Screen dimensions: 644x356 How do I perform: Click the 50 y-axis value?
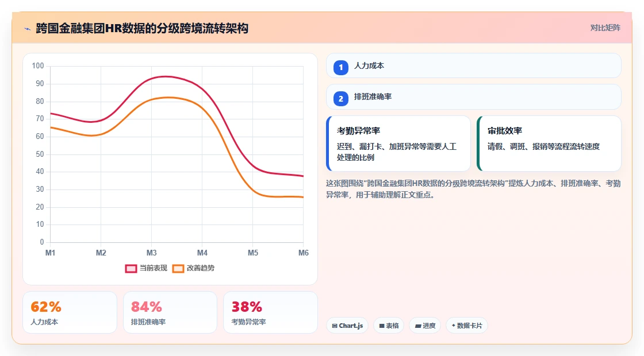tap(40, 154)
